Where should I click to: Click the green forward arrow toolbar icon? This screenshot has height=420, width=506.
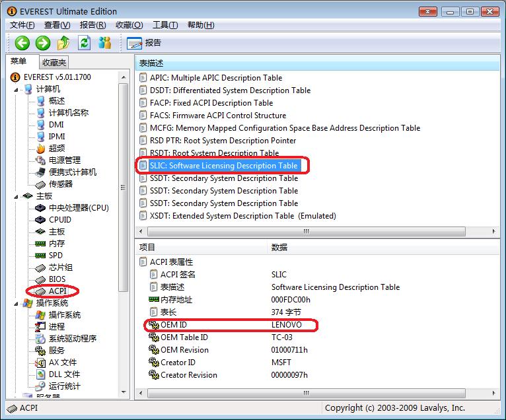click(43, 44)
